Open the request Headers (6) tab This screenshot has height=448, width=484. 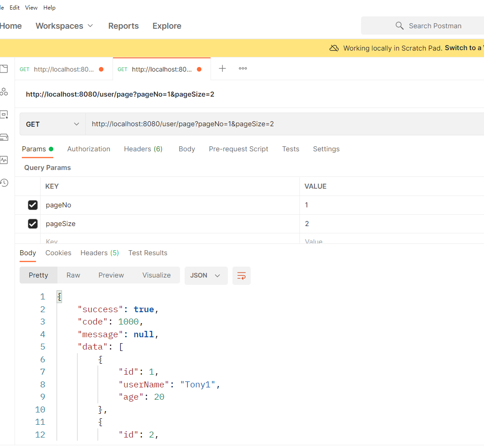[143, 149]
